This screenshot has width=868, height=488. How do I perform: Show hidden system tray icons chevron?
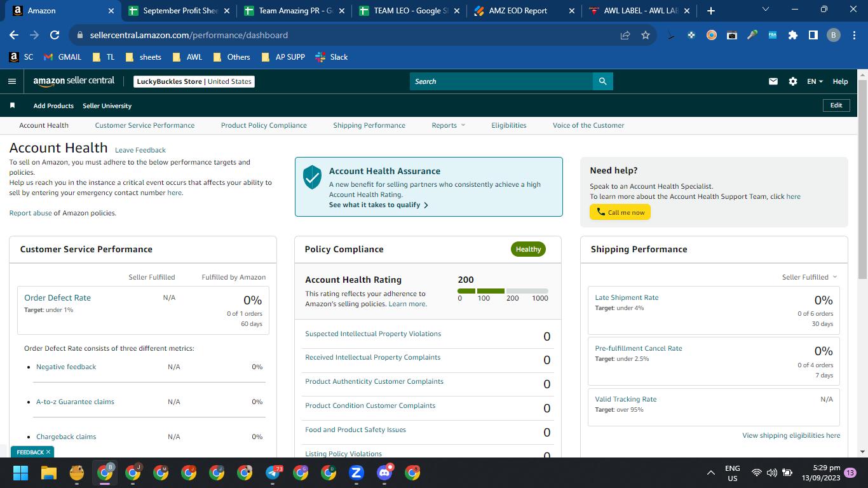[711, 473]
